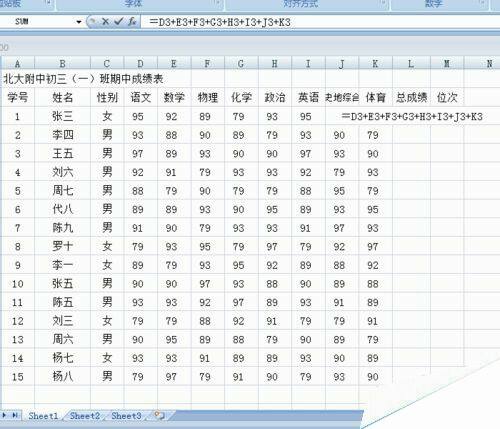Click the name cell 周六

pyautogui.click(x=62, y=339)
